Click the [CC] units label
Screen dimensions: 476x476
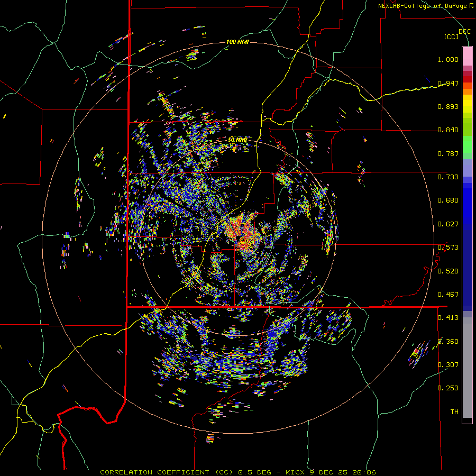click(452, 36)
